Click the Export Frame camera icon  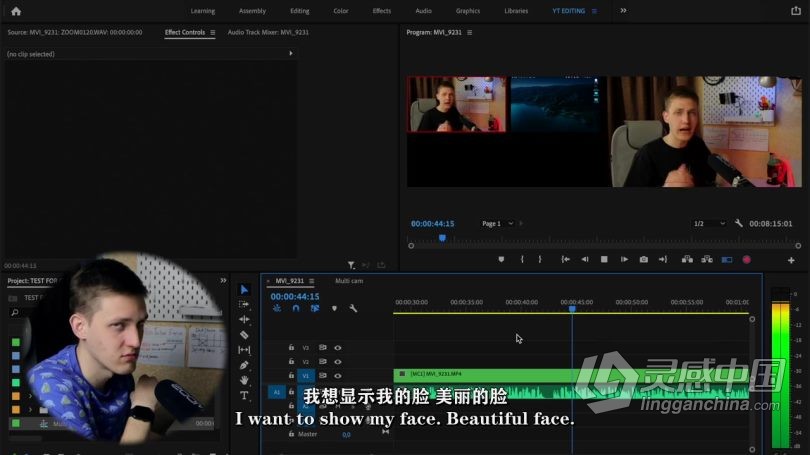tap(643, 259)
